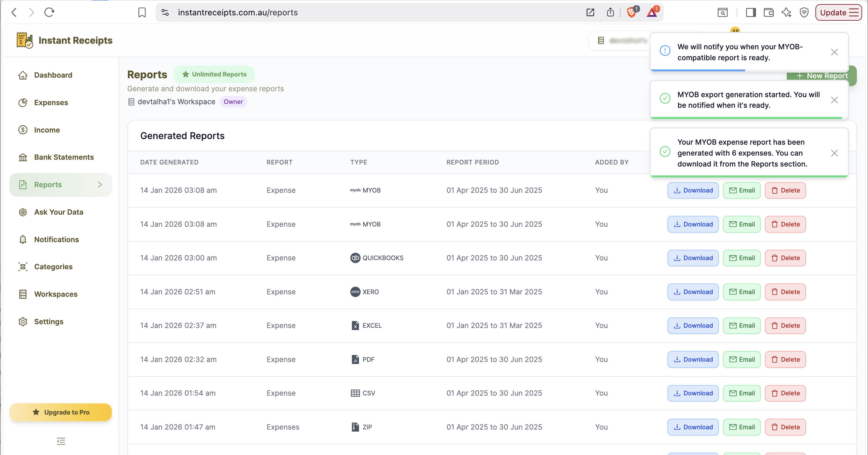This screenshot has width=868, height=455.
Task: Delete the CSV report
Action: tap(785, 393)
